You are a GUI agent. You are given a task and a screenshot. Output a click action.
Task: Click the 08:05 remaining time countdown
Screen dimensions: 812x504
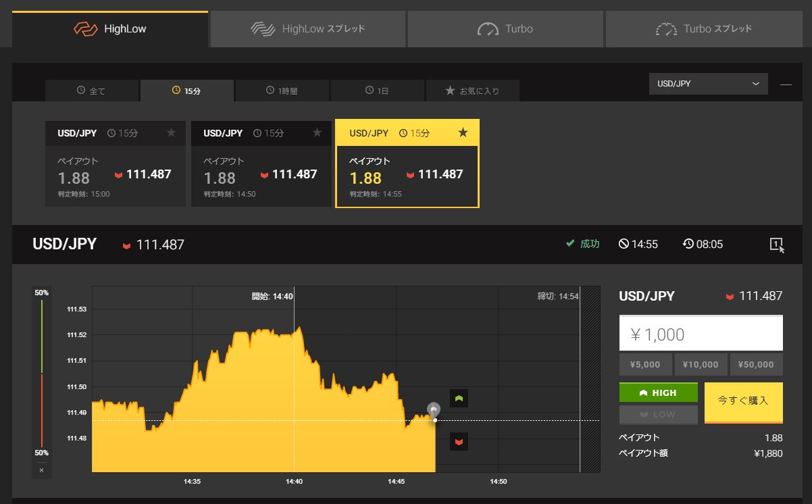tap(703, 244)
